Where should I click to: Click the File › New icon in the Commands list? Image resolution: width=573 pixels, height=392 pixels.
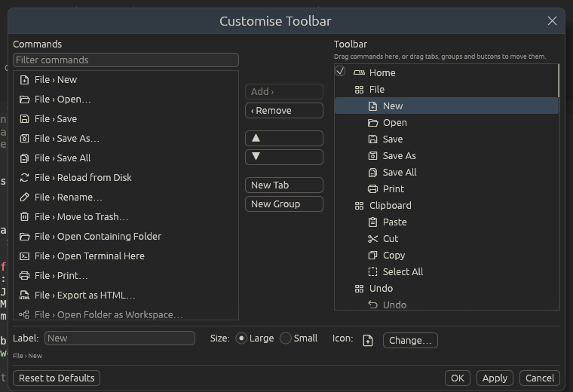tap(24, 80)
